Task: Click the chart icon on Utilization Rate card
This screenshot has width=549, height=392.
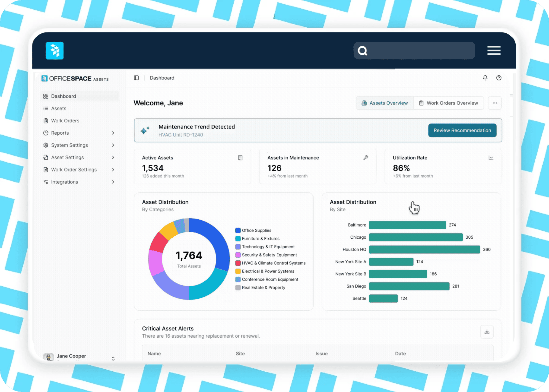Action: click(x=491, y=158)
